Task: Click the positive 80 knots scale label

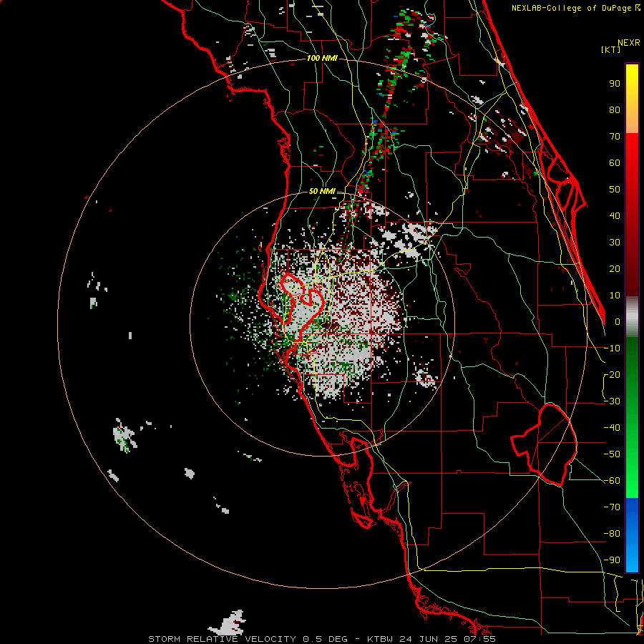Action: click(615, 109)
